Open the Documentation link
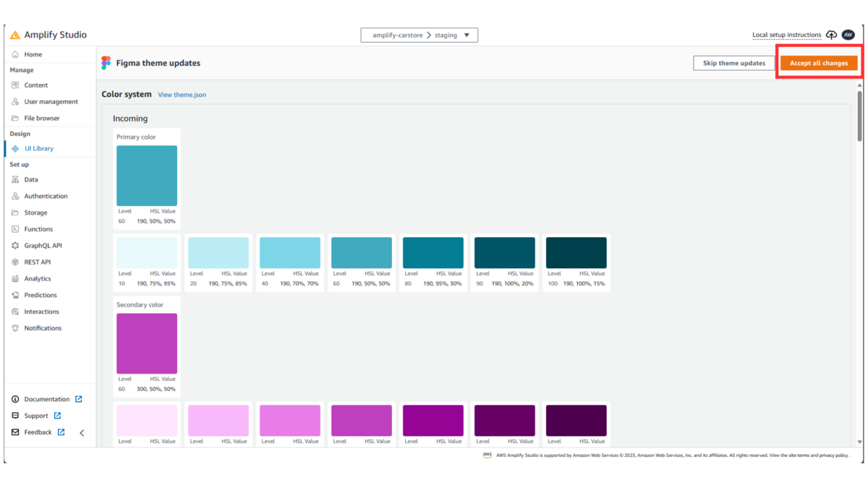This screenshot has height=488, width=868. pos(47,400)
